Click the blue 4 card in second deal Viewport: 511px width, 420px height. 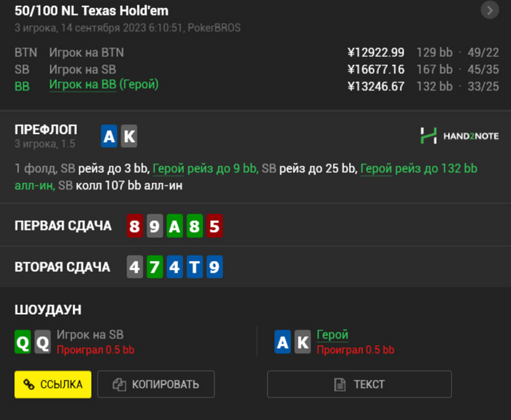(174, 267)
